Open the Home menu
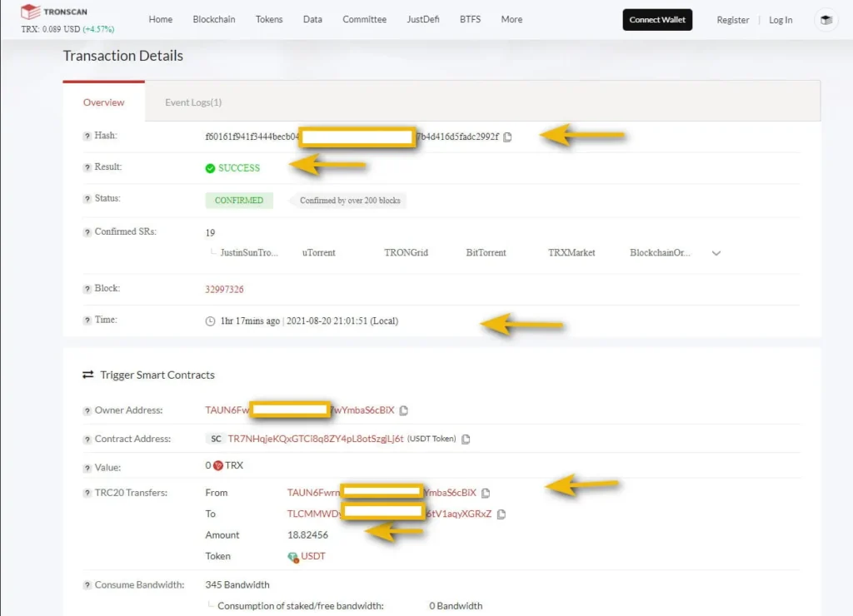Image resolution: width=853 pixels, height=616 pixels. pyautogui.click(x=161, y=20)
